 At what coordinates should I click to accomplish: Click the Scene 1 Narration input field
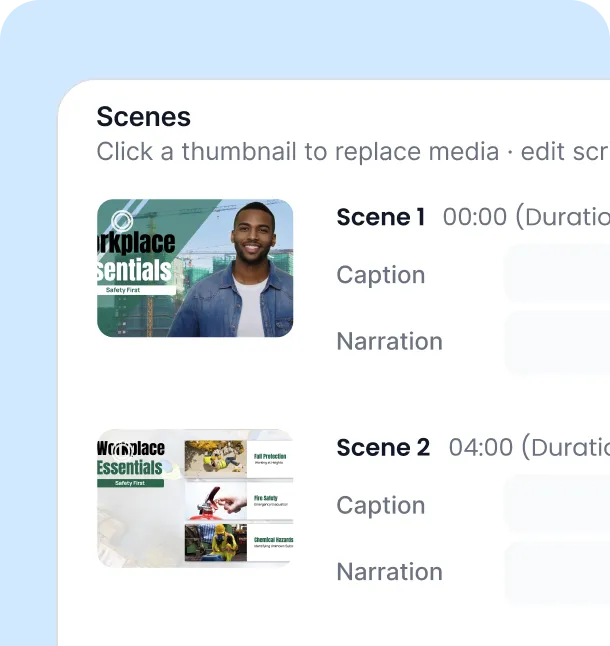tap(557, 343)
